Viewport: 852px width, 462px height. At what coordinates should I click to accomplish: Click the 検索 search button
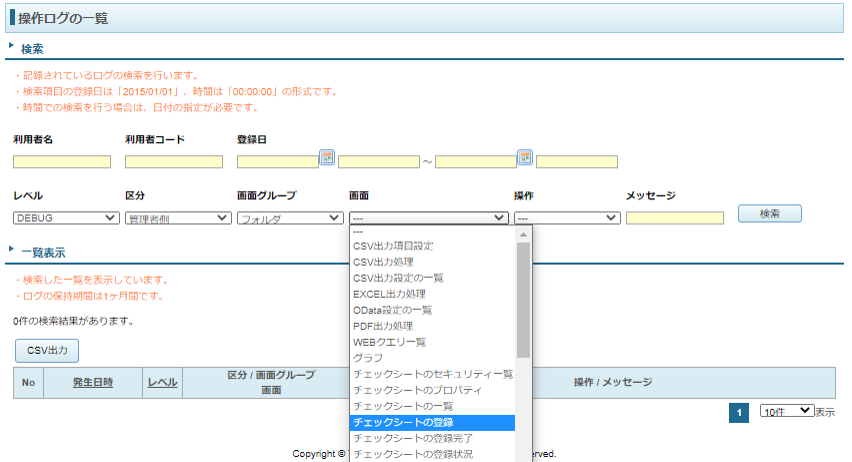[x=769, y=213]
